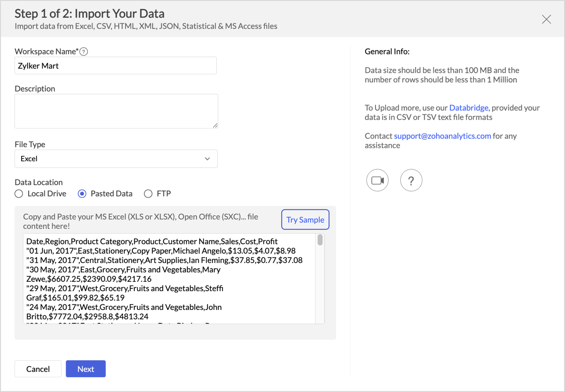Click the "Data Location" label

[x=38, y=182]
